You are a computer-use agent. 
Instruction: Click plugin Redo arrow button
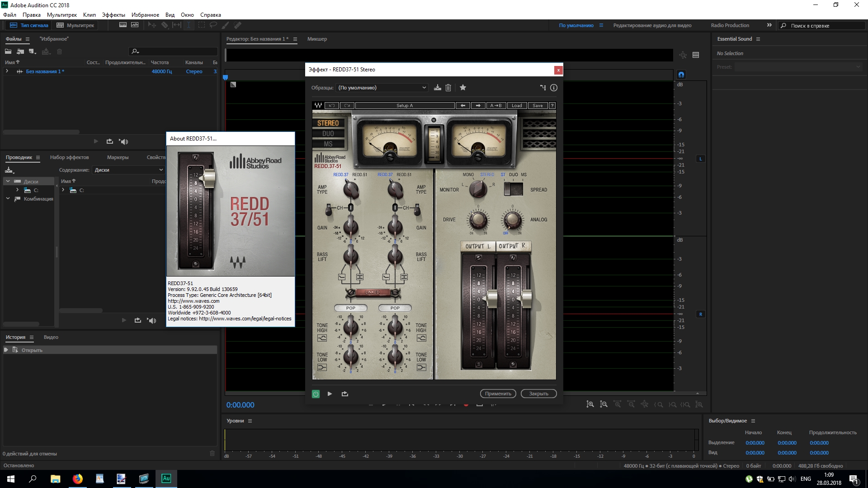pyautogui.click(x=347, y=105)
